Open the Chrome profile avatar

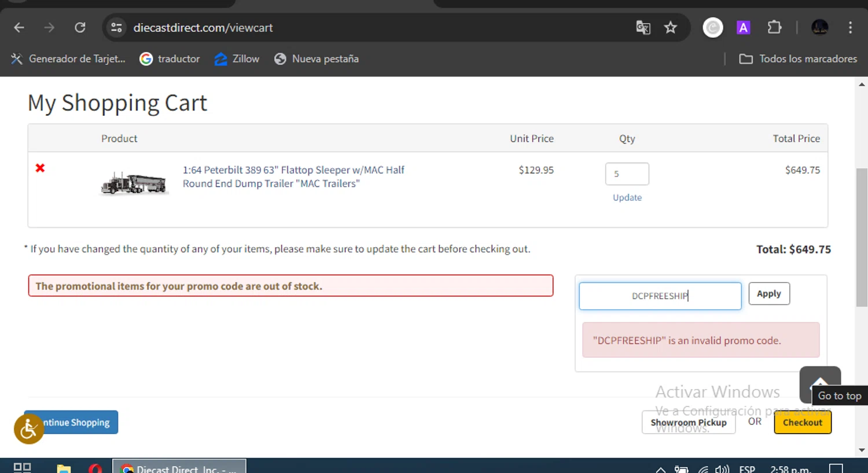pos(819,27)
